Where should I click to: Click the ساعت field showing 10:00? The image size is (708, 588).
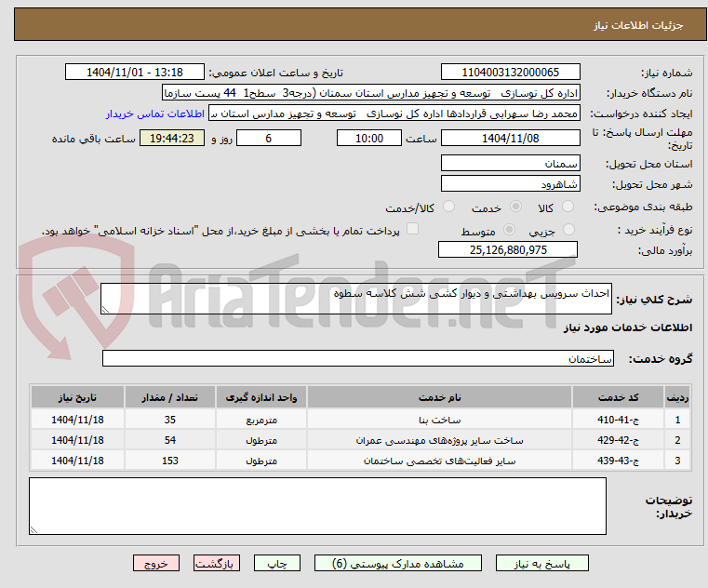click(x=369, y=139)
